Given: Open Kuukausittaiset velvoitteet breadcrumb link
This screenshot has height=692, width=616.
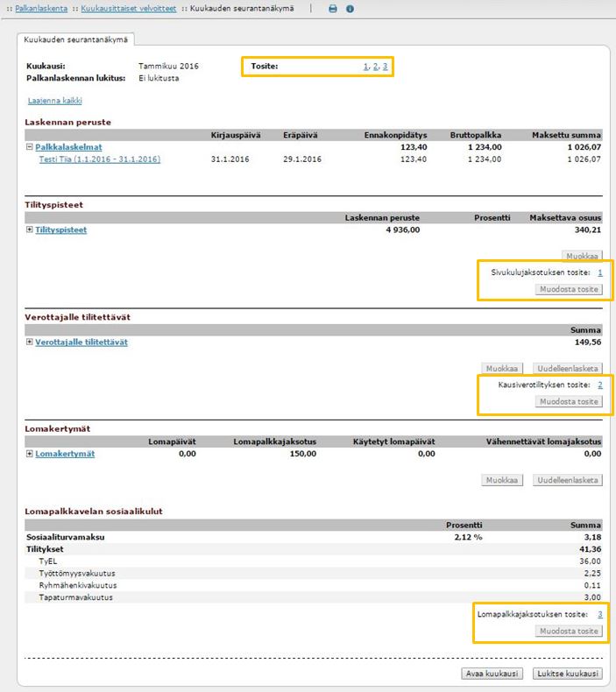Looking at the screenshot, I should (129, 9).
